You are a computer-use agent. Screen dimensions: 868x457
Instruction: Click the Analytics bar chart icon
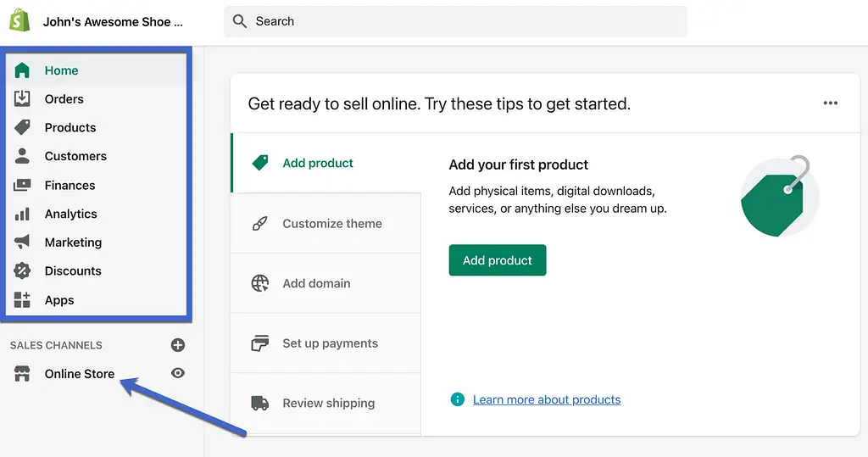pos(22,214)
